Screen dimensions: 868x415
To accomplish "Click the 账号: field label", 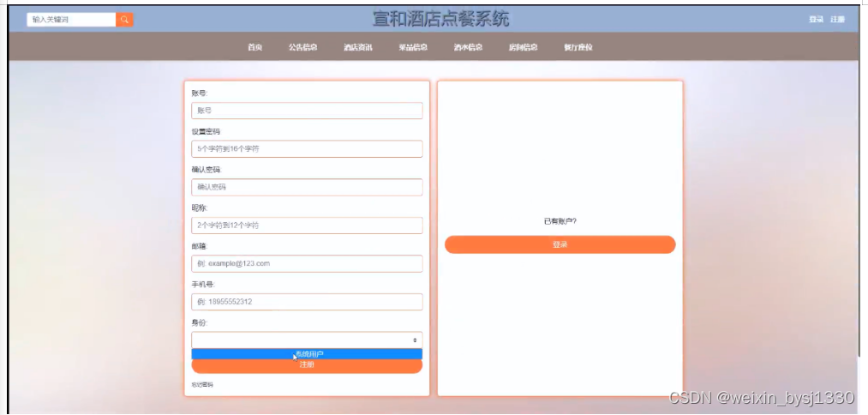I will click(x=200, y=93).
